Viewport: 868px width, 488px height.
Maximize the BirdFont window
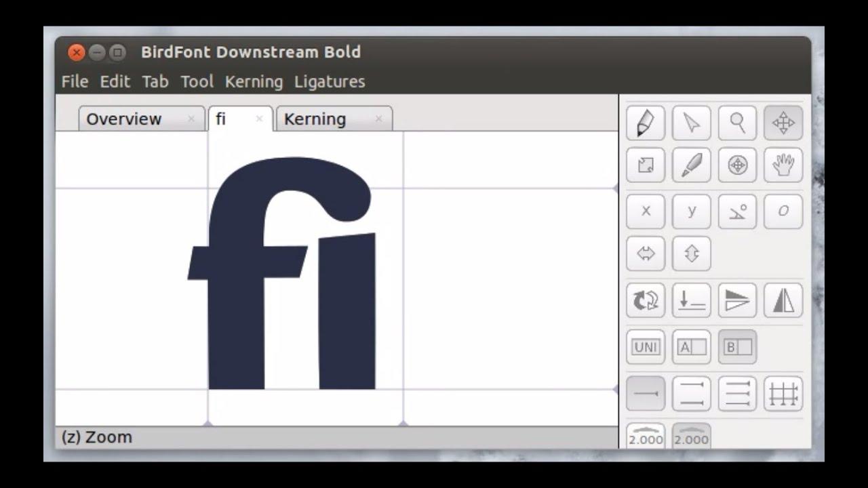click(x=117, y=52)
